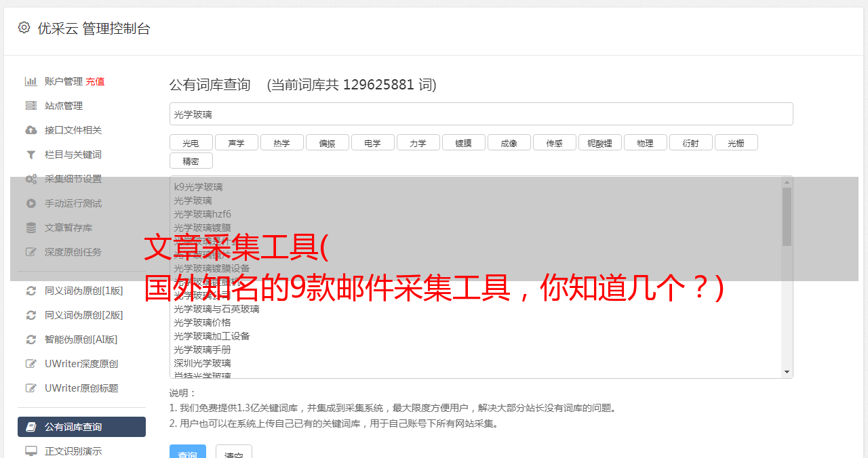Click the edit icon for UWriter原创标题
The width and height of the screenshot is (868, 458).
31,388
